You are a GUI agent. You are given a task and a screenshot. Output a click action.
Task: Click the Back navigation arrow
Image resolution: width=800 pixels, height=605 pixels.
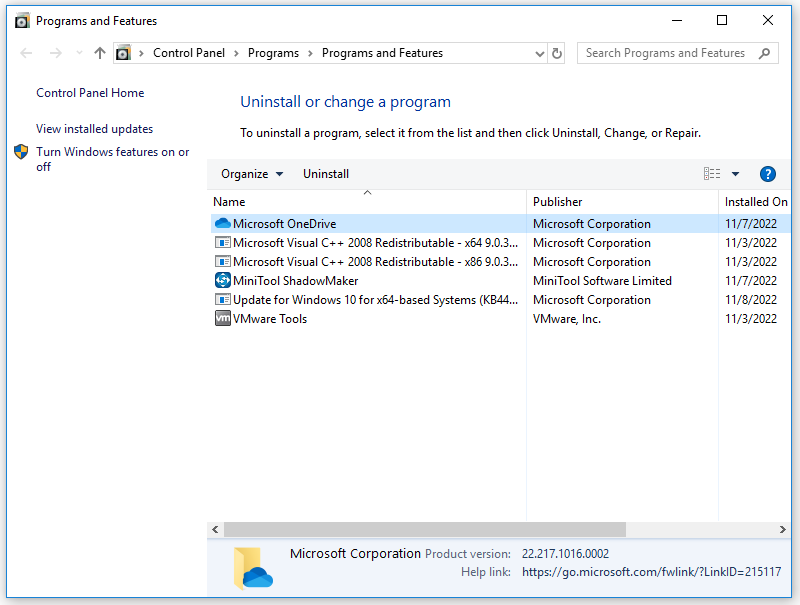27,53
